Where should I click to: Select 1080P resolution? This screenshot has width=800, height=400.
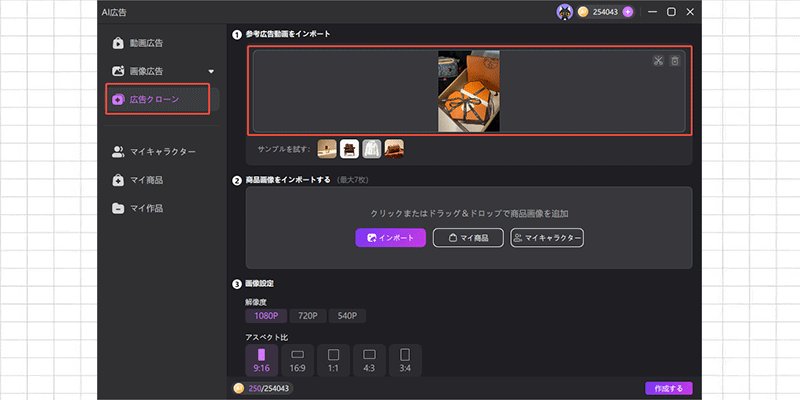(x=266, y=316)
